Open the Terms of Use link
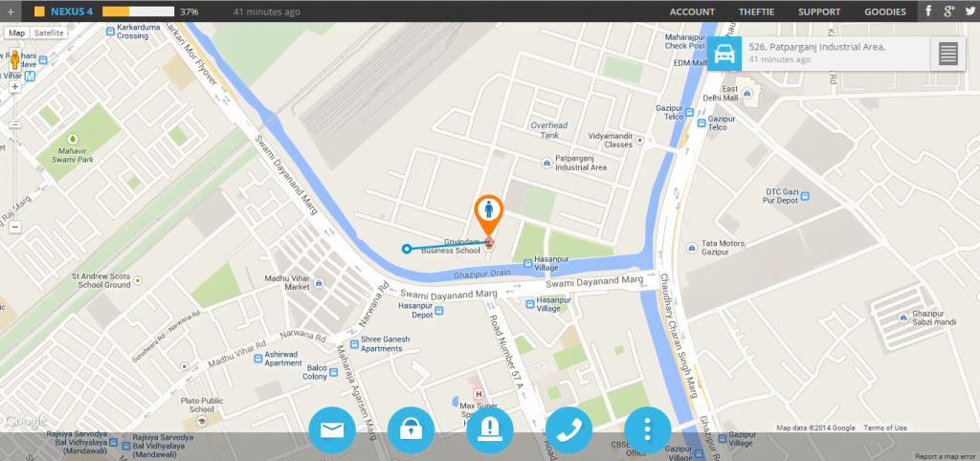Image resolution: width=980 pixels, height=461 pixels. coord(885,428)
